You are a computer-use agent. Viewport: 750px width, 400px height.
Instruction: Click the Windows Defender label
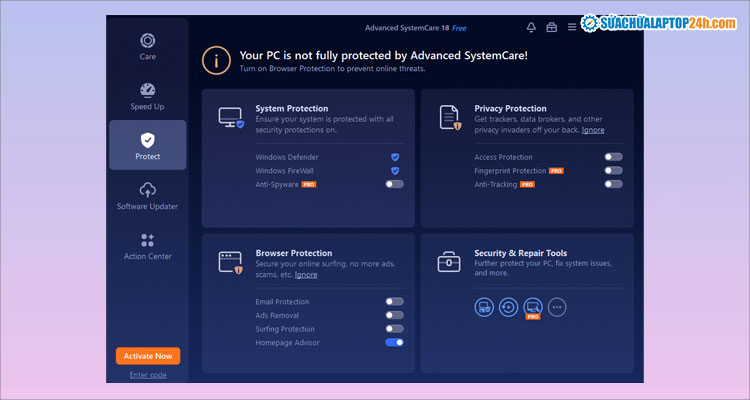tap(287, 157)
